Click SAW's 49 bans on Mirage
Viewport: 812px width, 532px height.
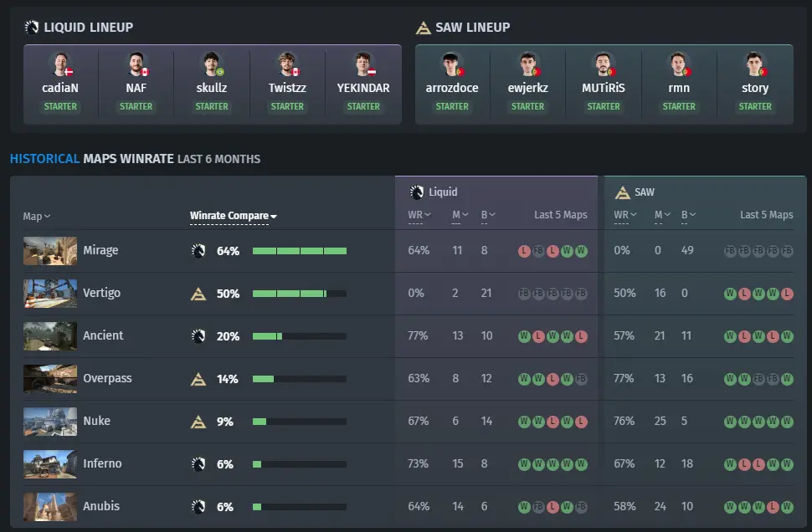[x=687, y=250]
